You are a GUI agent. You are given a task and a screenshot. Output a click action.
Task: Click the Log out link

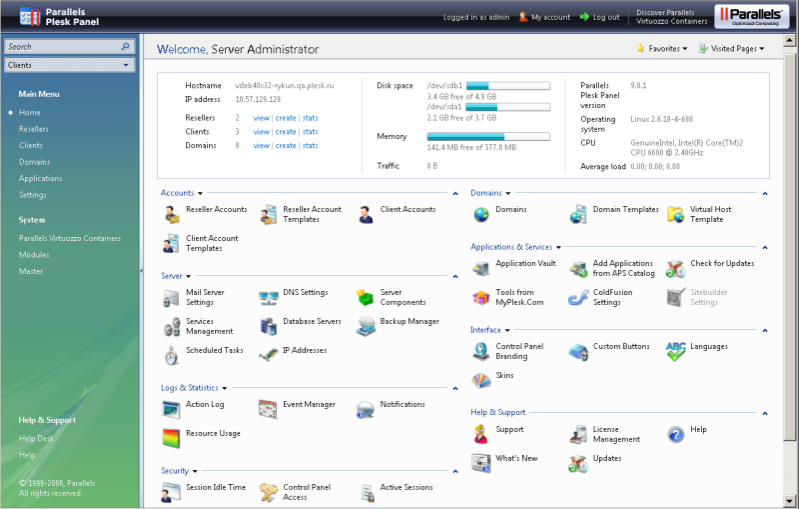point(600,17)
